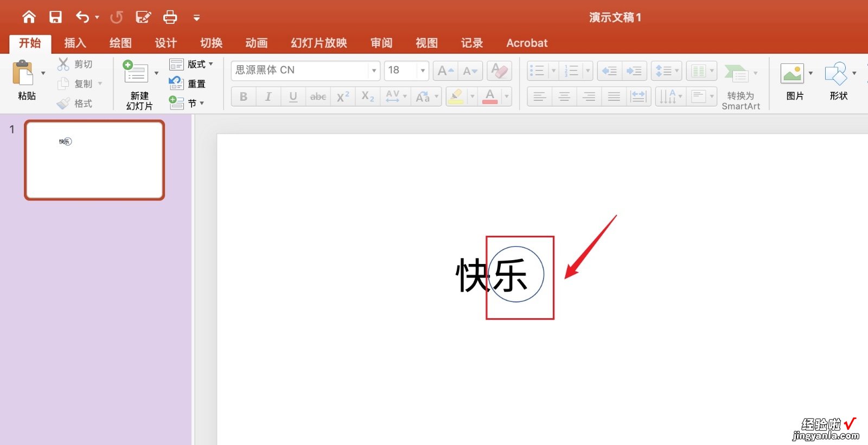The width and height of the screenshot is (868, 445).
Task: Open the 节 section dropdown
Action: (x=187, y=103)
